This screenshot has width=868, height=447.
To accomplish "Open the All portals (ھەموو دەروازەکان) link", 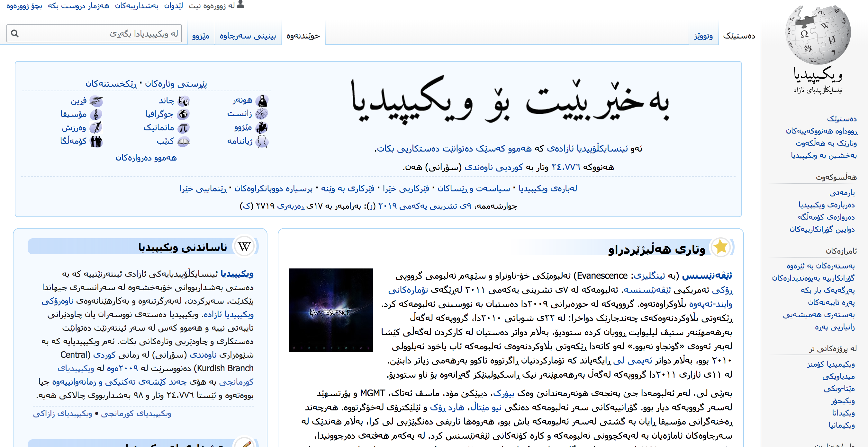I will 146,158.
